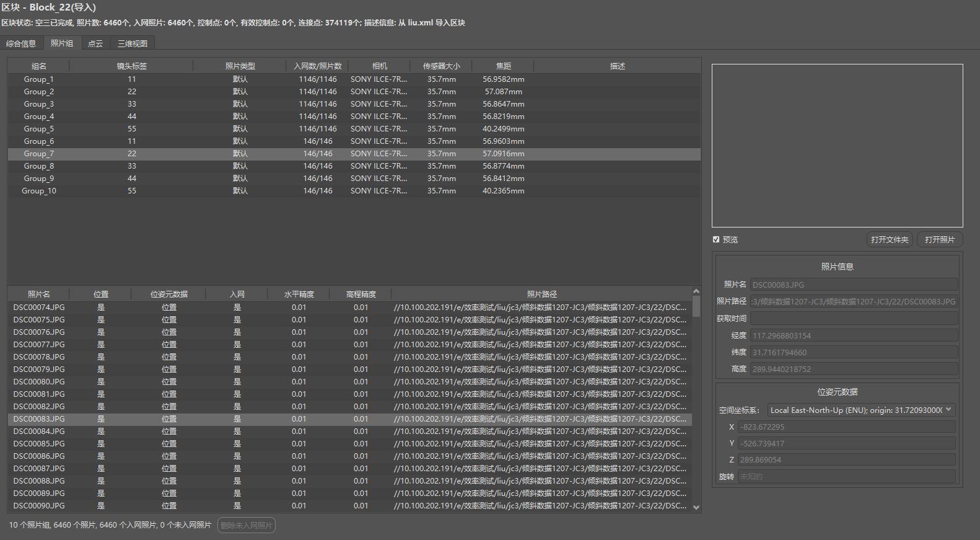980x540 pixels.
Task: Click the 经度 input field
Action: pos(854,335)
